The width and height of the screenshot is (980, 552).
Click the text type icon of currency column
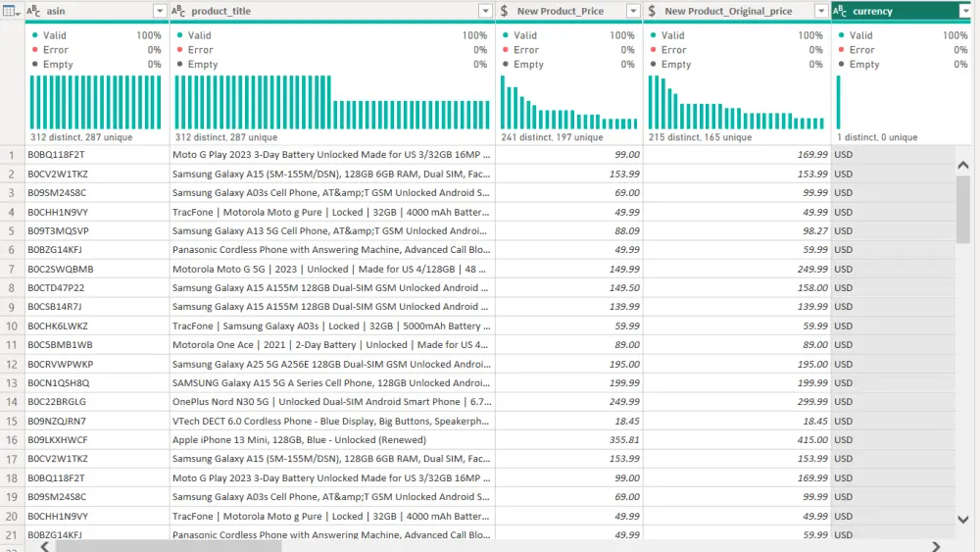coord(840,11)
